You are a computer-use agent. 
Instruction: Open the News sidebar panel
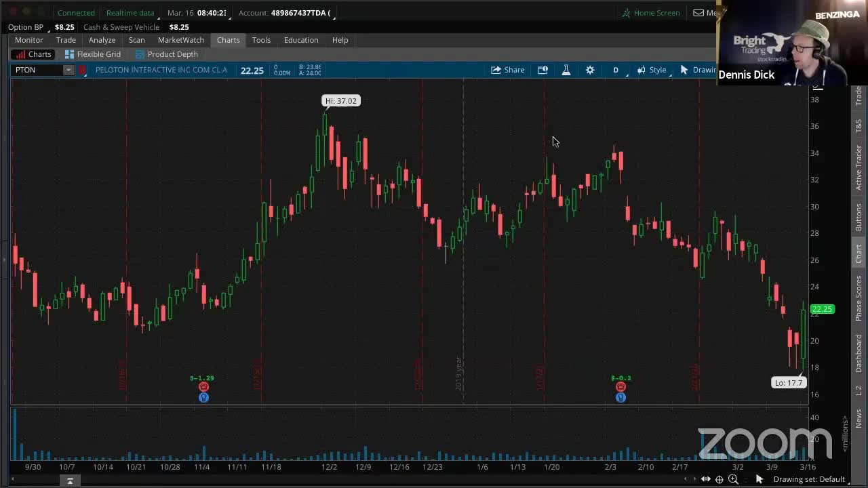coord(859,418)
